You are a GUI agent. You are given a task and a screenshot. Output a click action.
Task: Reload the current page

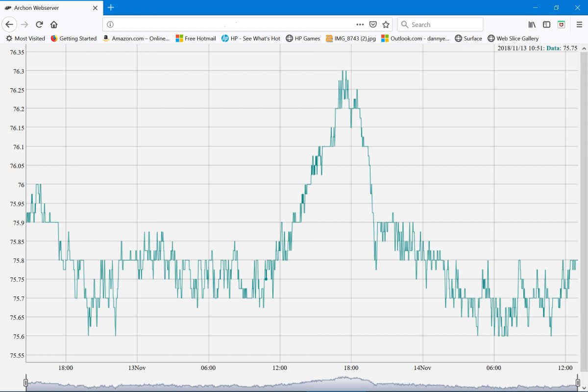(40, 24)
